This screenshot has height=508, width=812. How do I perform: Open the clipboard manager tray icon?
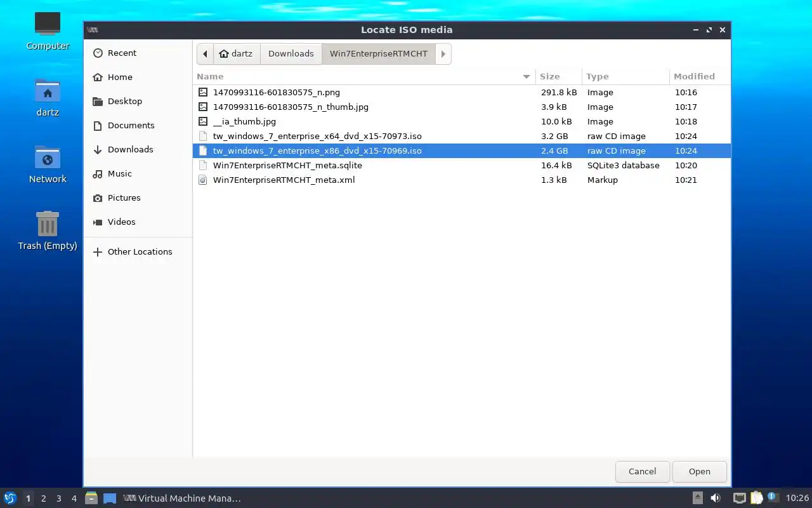[756, 498]
